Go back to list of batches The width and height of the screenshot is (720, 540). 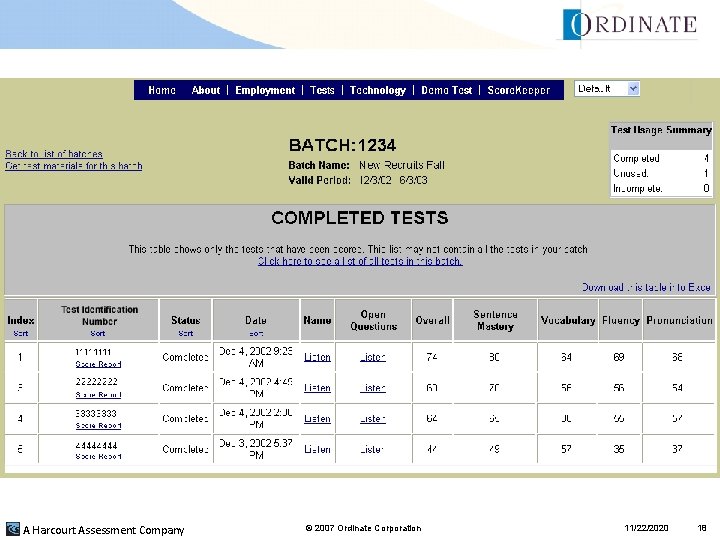coord(54,154)
